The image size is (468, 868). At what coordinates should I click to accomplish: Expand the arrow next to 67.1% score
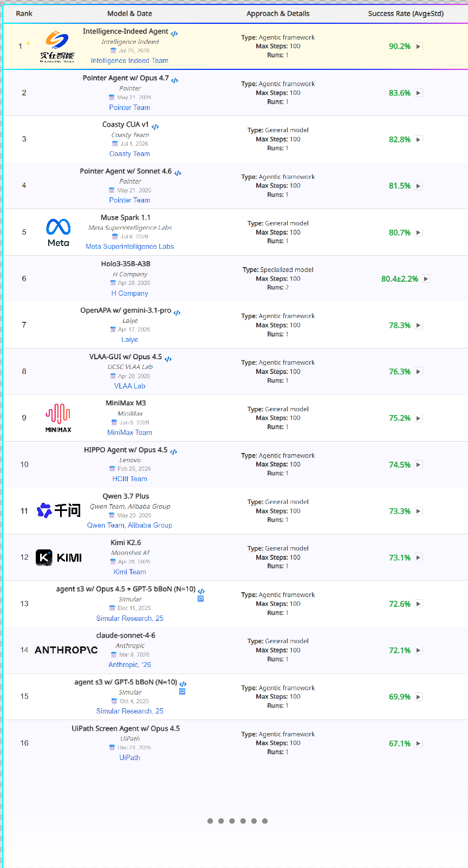tap(418, 743)
